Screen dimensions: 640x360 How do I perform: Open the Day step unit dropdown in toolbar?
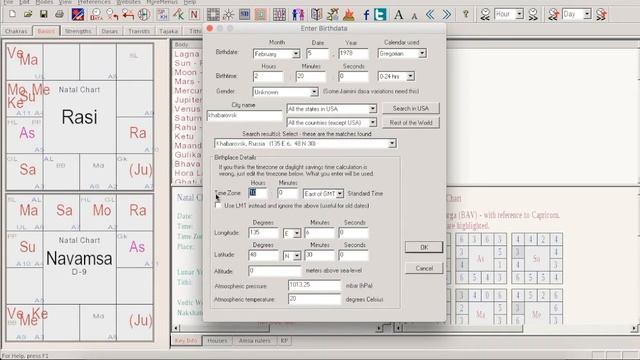pyautogui.click(x=587, y=14)
